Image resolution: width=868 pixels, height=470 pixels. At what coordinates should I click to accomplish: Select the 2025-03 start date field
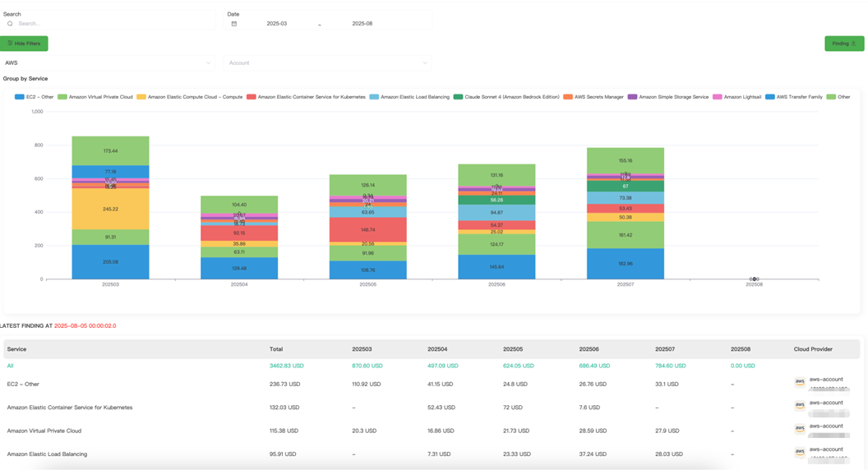click(277, 24)
